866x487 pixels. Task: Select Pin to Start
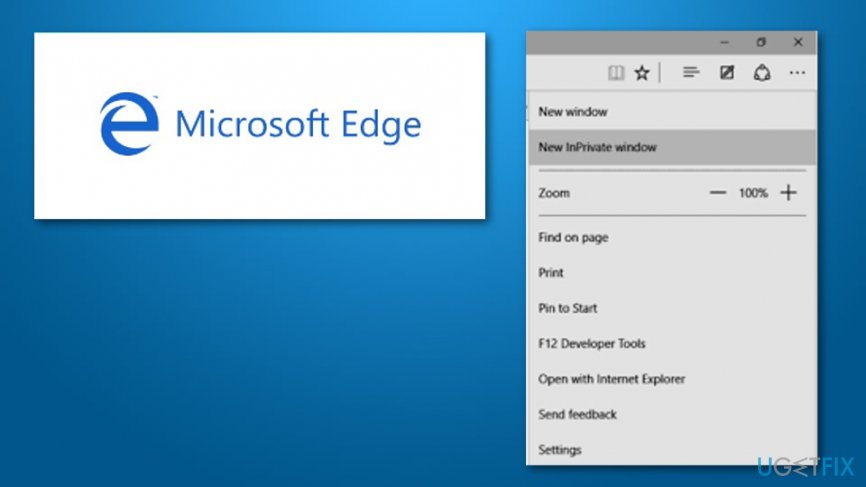coord(672,308)
